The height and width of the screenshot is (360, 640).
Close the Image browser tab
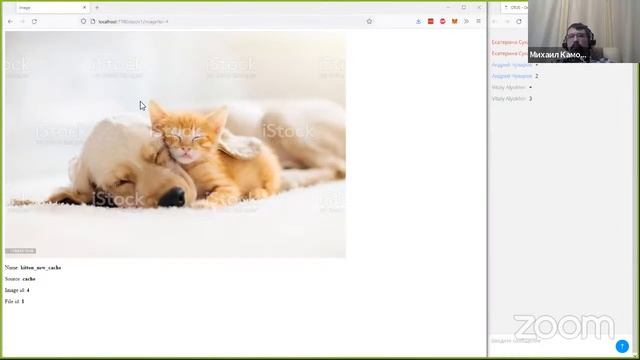coord(84,7)
